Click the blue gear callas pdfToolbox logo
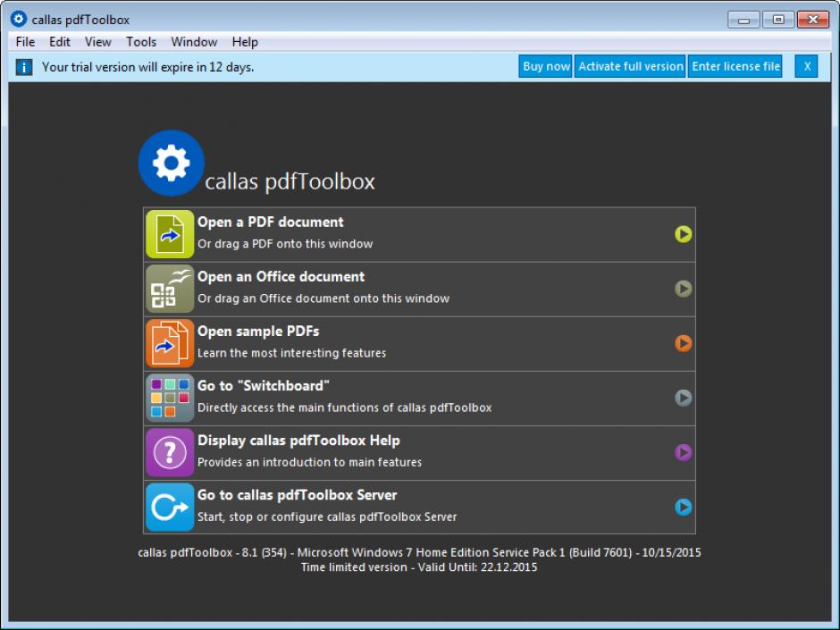The image size is (840, 630). [172, 164]
